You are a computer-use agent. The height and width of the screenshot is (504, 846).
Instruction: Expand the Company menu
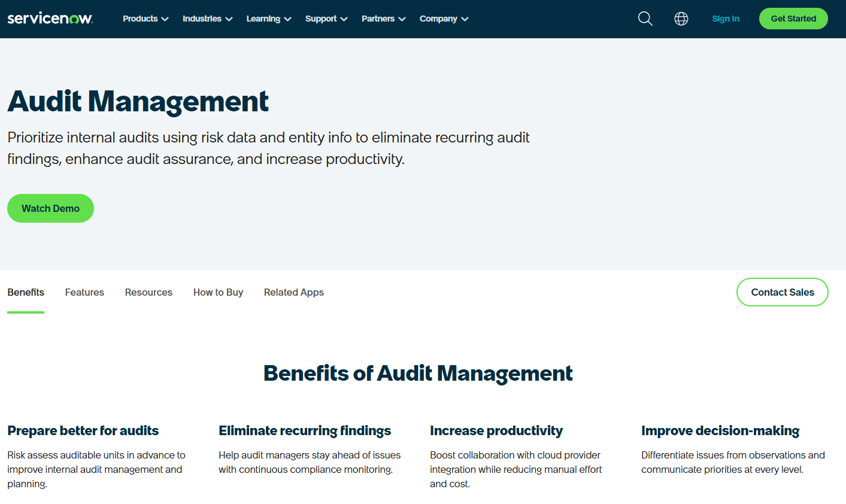click(444, 19)
